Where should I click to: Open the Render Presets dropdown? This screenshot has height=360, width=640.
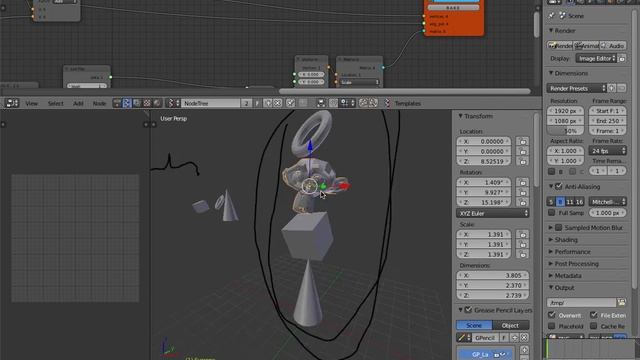click(x=576, y=88)
